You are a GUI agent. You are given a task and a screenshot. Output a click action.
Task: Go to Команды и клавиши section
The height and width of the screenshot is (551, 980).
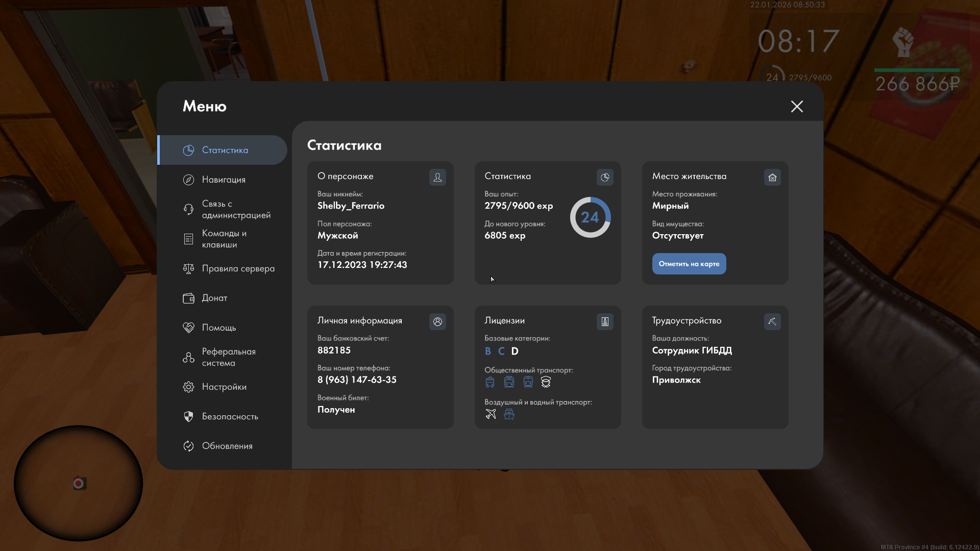pos(224,239)
